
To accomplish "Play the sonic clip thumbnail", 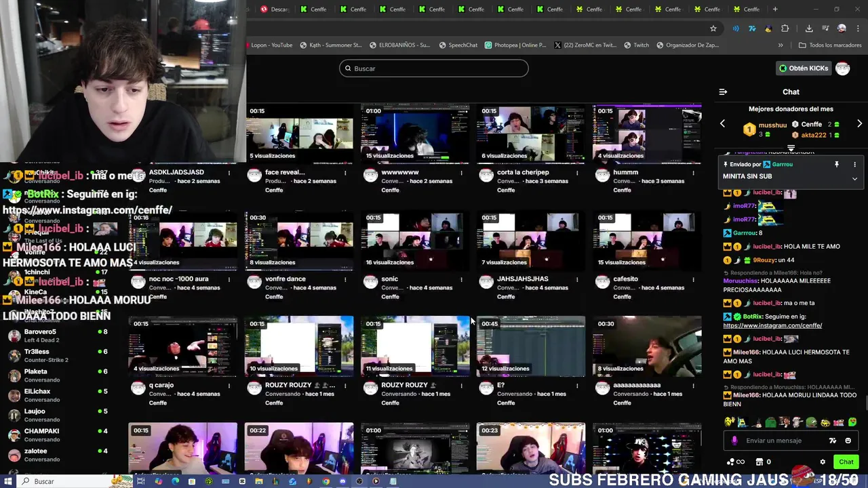I will (415, 240).
